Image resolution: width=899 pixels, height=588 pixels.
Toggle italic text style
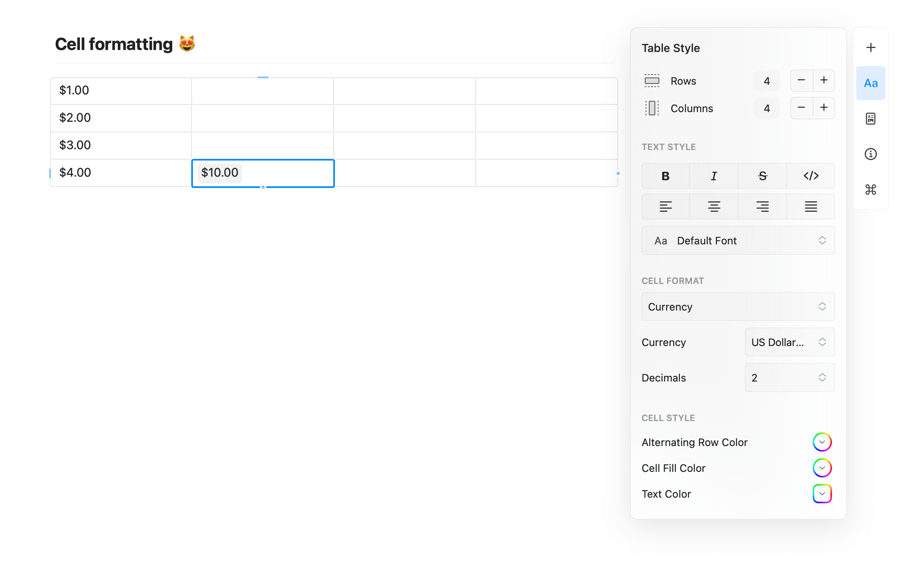click(714, 176)
